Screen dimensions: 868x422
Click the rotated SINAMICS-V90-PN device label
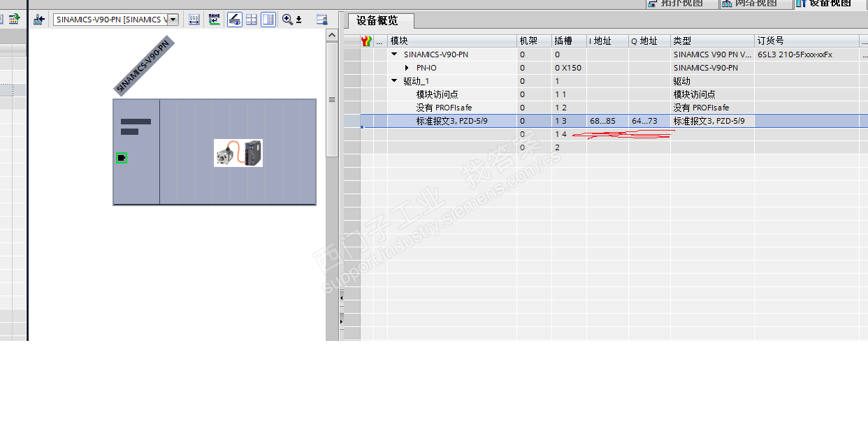(144, 65)
